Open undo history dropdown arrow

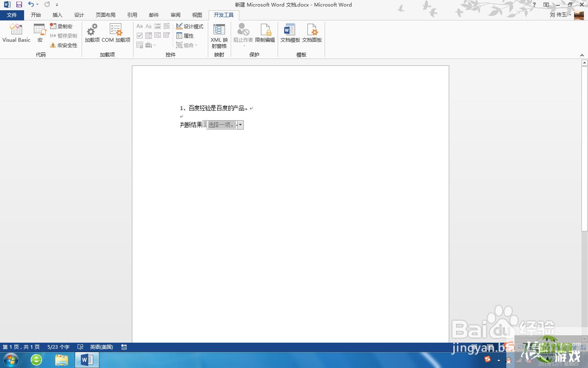click(x=38, y=4)
